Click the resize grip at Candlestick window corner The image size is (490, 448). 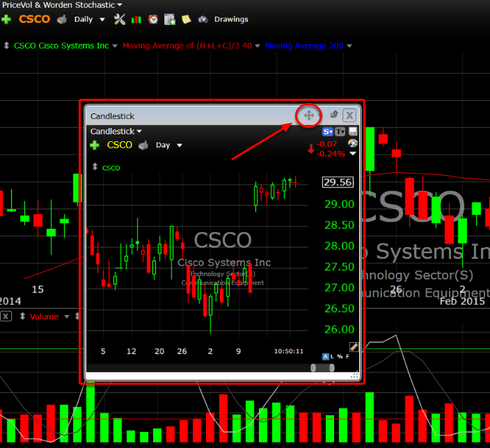(355, 375)
